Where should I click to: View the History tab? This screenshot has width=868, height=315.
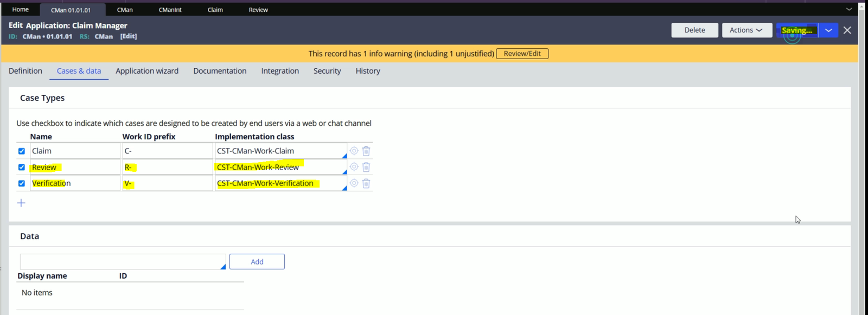coord(368,71)
